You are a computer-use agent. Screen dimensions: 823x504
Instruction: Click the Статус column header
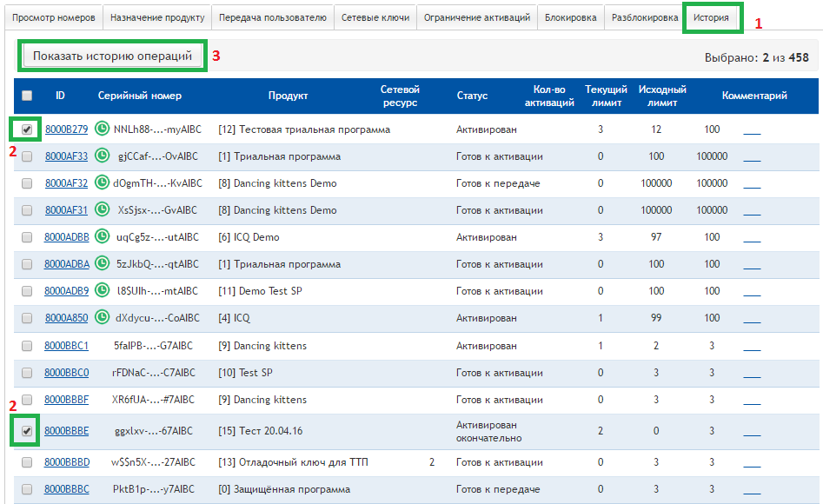point(472,96)
